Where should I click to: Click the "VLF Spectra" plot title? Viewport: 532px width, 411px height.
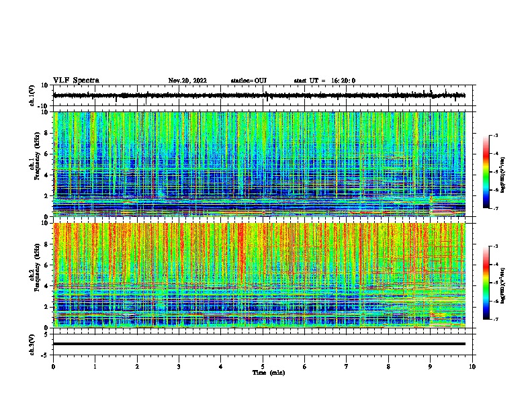(76, 81)
